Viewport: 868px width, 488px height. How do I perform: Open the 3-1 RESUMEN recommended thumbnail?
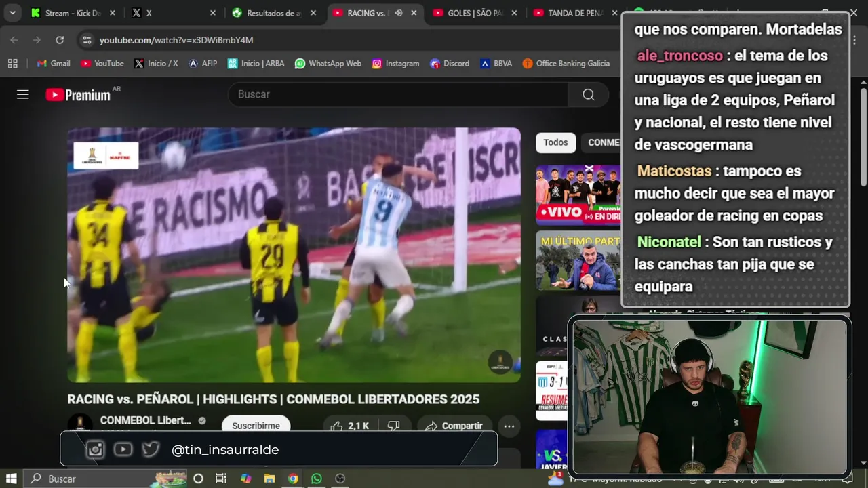(551, 391)
